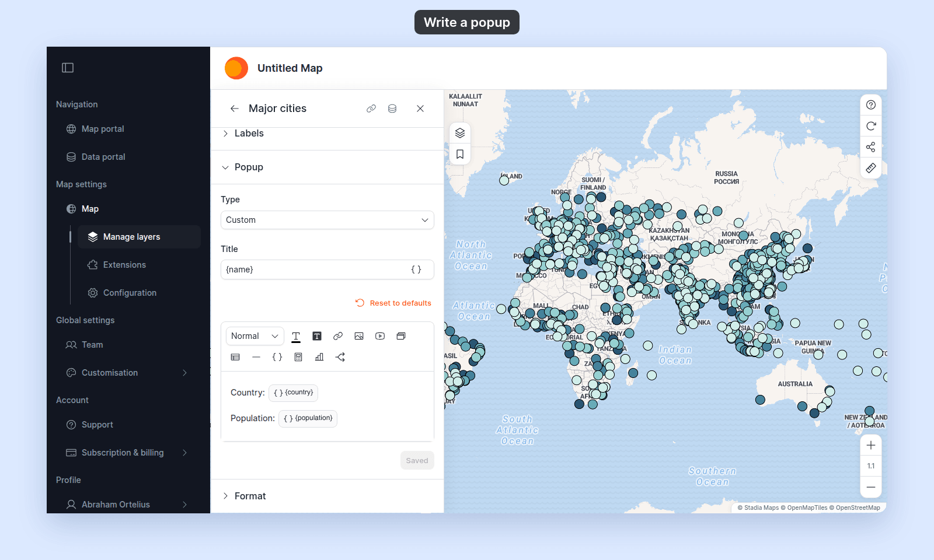Click the refresh map button
This screenshot has height=560, width=934.
[x=871, y=126]
